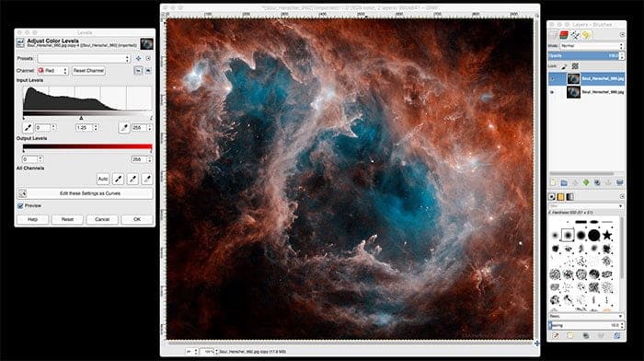Create a new layer in Layers panel

pyautogui.click(x=553, y=182)
